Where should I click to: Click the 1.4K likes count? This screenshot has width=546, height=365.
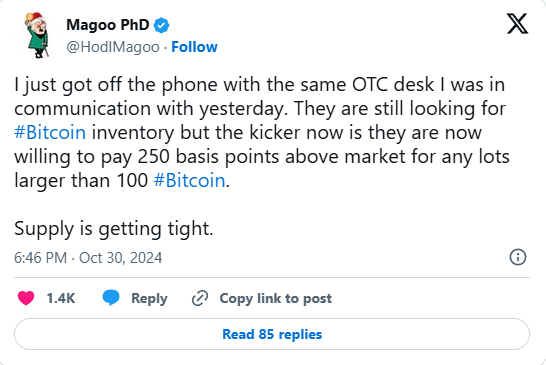point(61,298)
